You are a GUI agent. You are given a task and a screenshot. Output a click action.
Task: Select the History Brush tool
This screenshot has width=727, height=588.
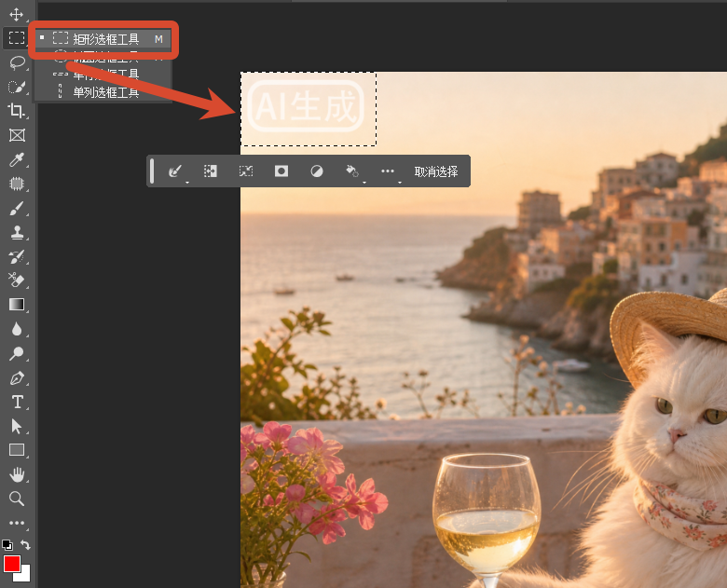tap(17, 256)
